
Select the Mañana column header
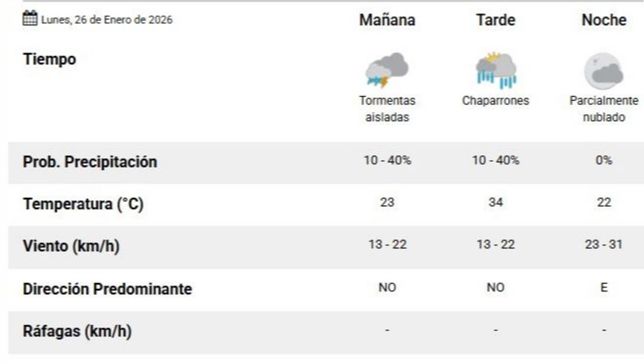click(387, 20)
